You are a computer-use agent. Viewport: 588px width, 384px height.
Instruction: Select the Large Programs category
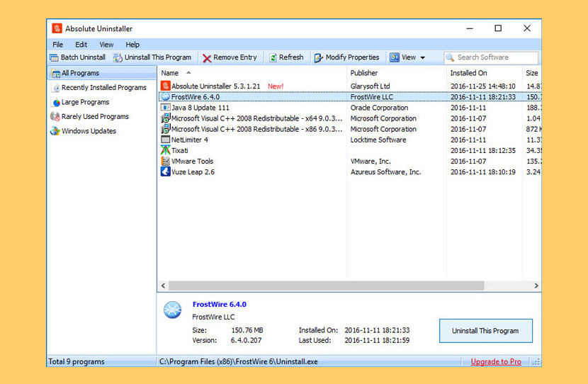tap(85, 102)
